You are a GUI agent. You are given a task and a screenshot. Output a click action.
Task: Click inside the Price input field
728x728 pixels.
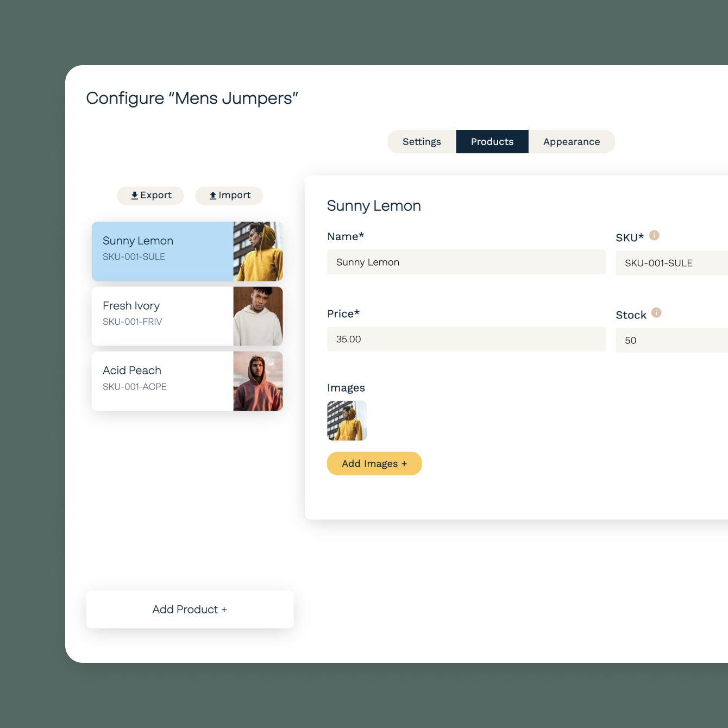pos(466,338)
